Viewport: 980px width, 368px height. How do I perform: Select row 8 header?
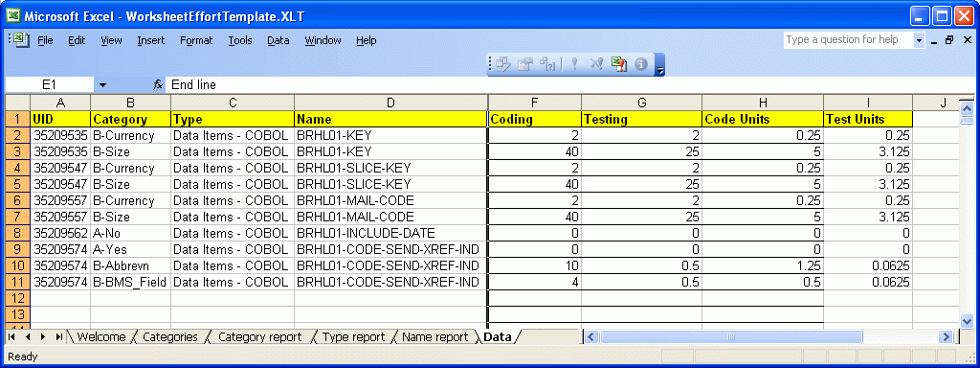coord(17,233)
